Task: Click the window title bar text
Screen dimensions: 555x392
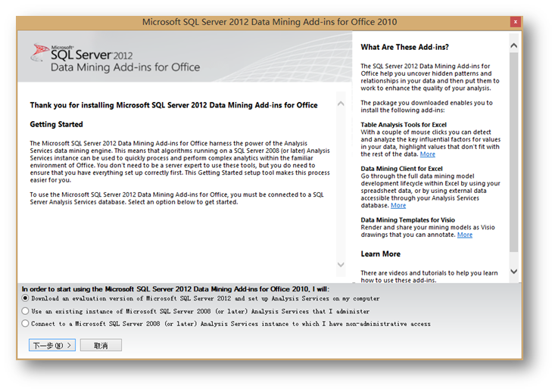Action: (x=270, y=22)
